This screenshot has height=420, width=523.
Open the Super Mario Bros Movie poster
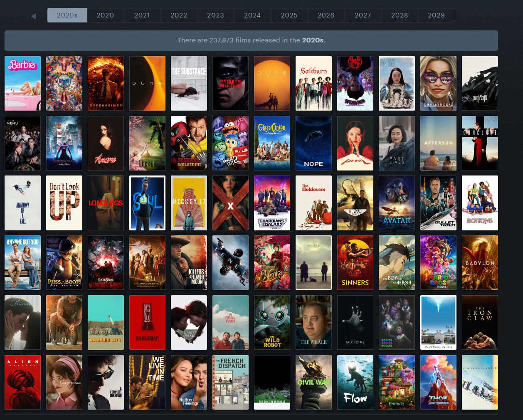[x=439, y=263]
